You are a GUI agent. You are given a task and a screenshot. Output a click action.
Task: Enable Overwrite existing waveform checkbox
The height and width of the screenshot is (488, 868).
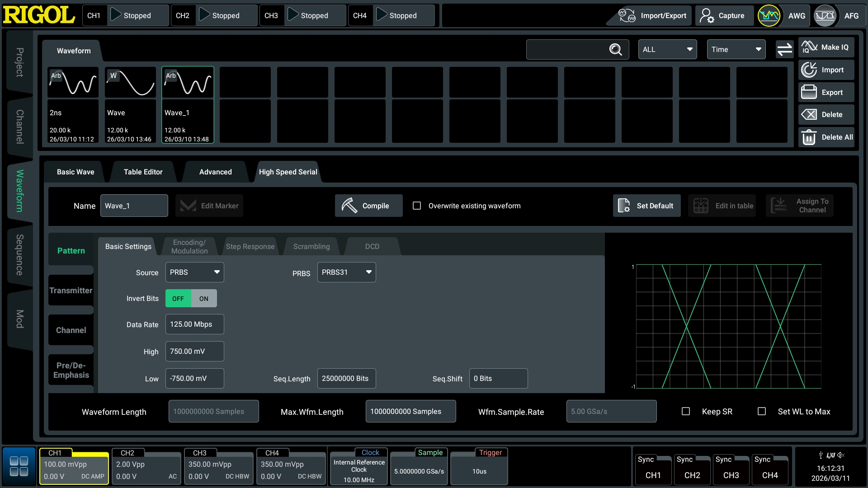tap(417, 206)
